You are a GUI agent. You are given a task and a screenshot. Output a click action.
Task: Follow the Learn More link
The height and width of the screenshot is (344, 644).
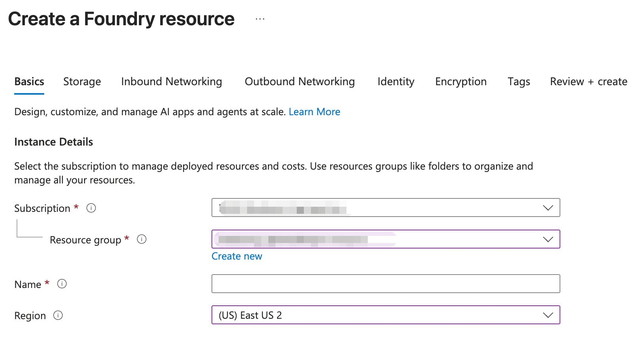(x=315, y=112)
